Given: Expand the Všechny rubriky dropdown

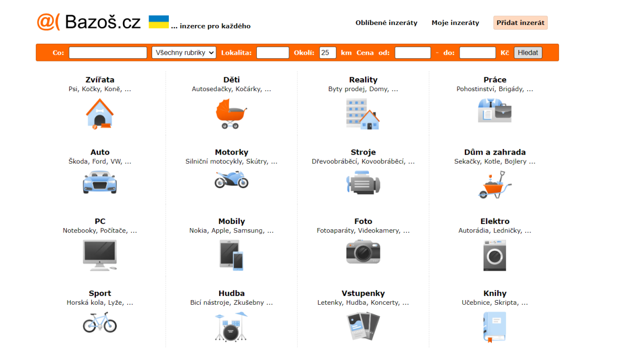Looking at the screenshot, I should (x=184, y=53).
